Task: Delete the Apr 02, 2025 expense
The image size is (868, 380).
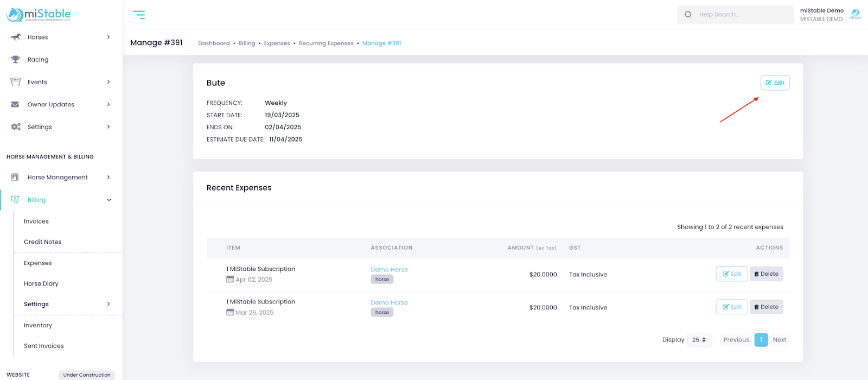Action: tap(766, 274)
